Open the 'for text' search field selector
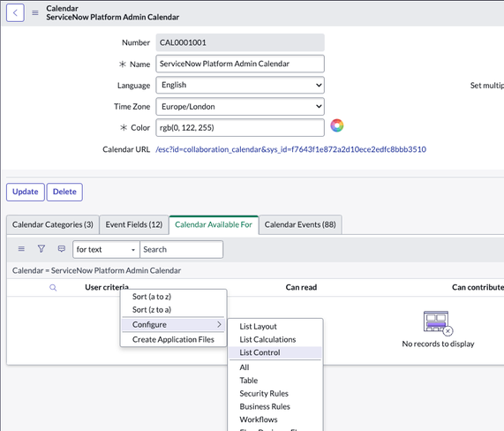The width and height of the screenshot is (504, 431). [106, 250]
